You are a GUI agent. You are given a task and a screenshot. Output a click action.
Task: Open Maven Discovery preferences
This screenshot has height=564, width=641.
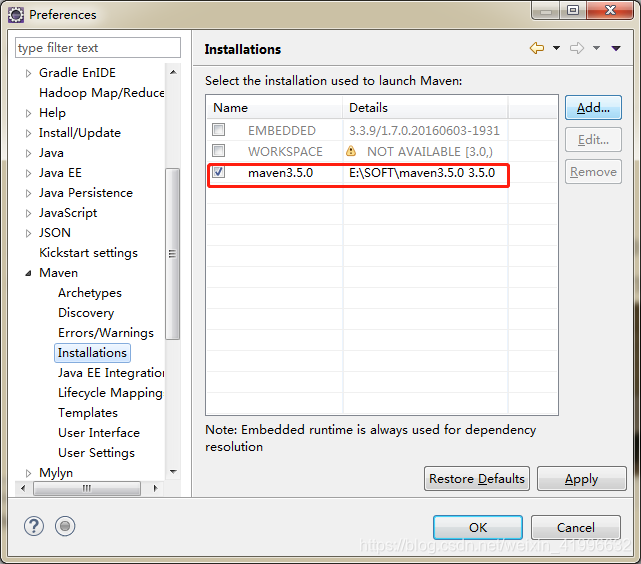coord(86,313)
